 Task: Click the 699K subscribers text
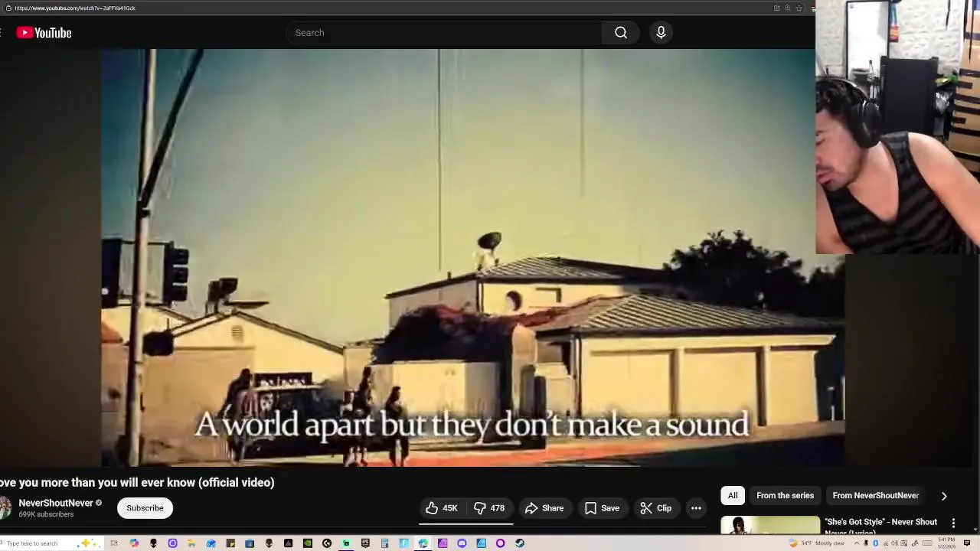pyautogui.click(x=46, y=515)
